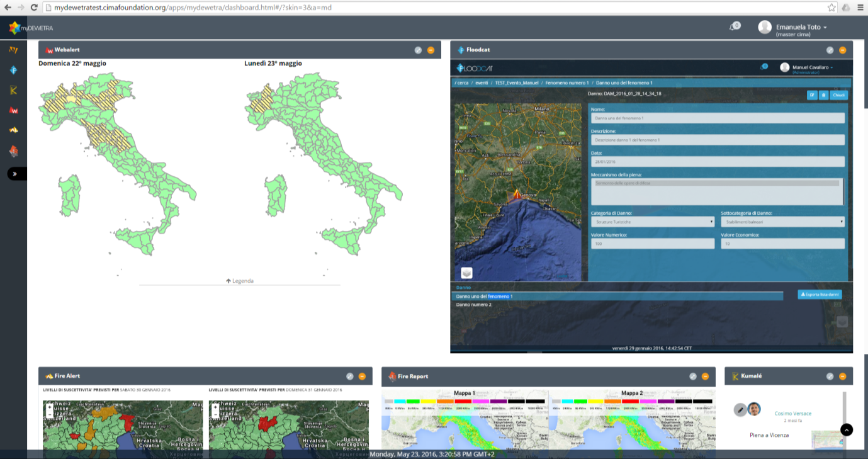Collapse the Fire Report panel
The image size is (868, 459).
[x=705, y=377]
